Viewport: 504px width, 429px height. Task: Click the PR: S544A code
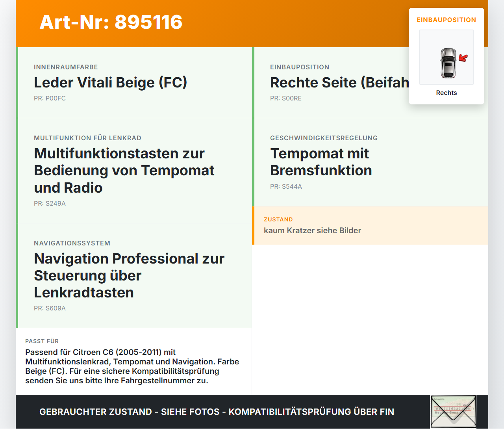pos(286,187)
